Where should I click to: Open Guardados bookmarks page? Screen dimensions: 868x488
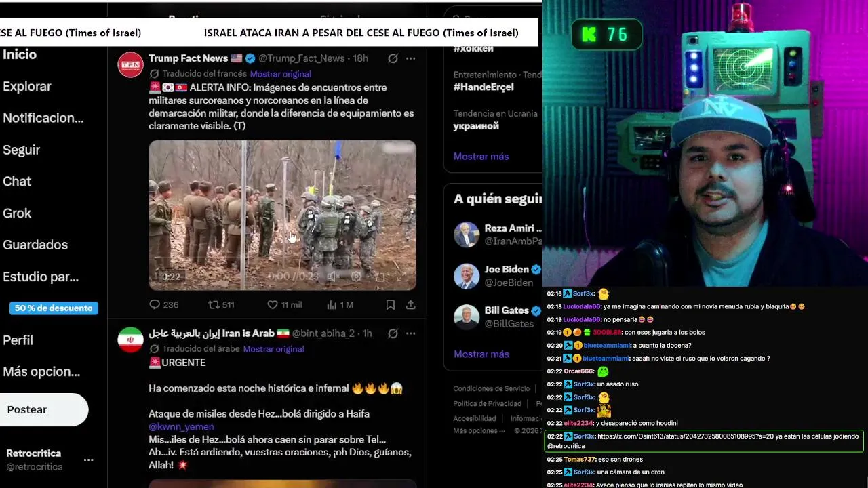point(35,245)
